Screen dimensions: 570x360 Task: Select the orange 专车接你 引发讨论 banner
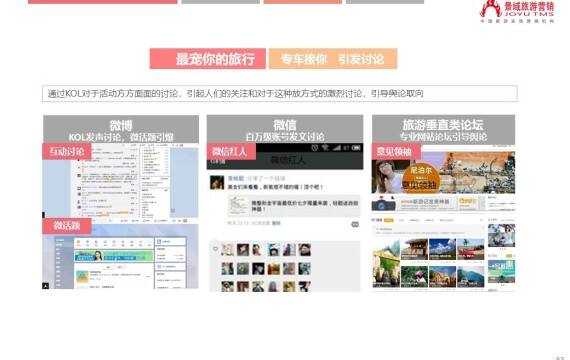[333, 59]
